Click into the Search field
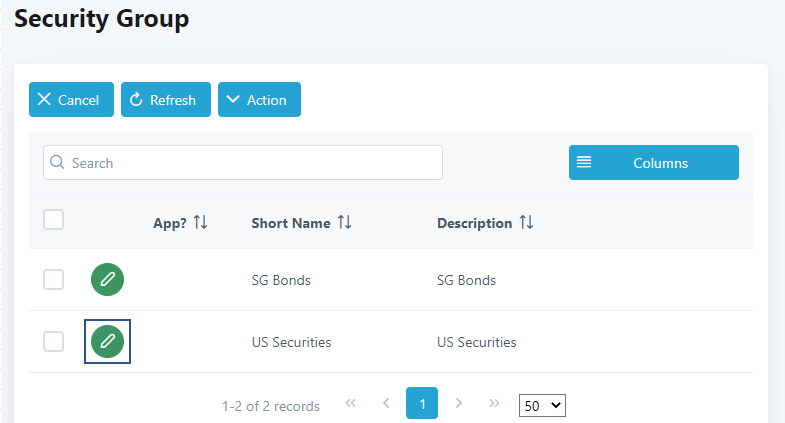 click(x=243, y=163)
